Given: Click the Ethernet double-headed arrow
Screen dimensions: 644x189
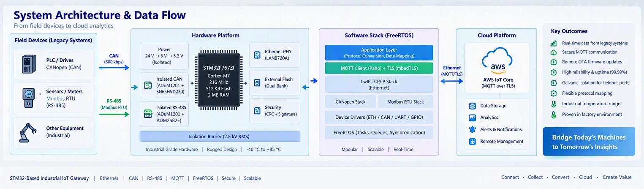Looking at the screenshot, I should 451,81.
